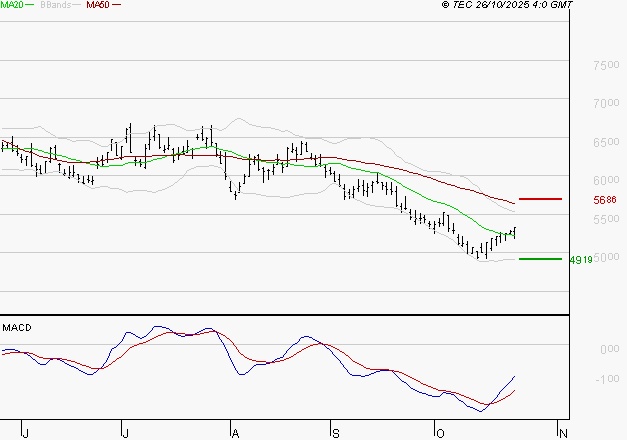Click green line sample beside MA20
This screenshot has height=440, width=627.
tap(31, 5)
